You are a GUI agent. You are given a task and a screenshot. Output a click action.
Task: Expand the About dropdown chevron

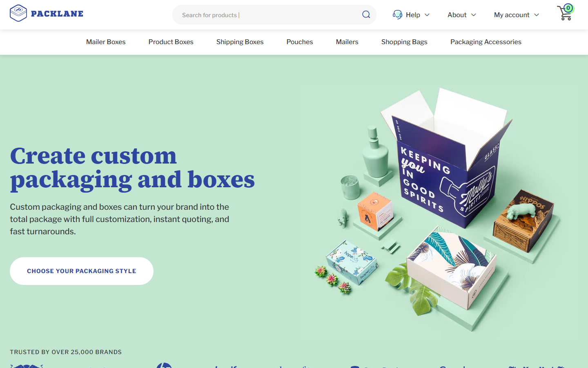(474, 15)
